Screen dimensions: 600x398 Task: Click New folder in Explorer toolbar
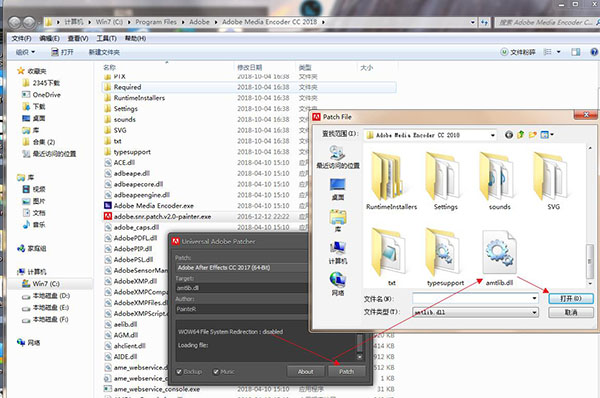[104, 52]
